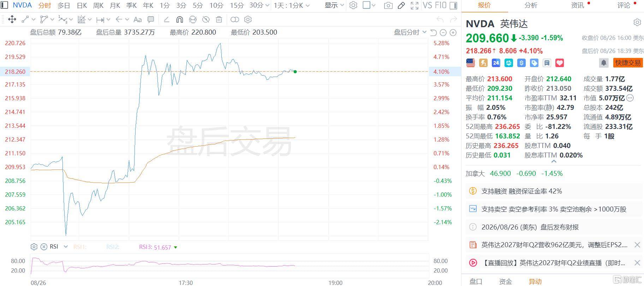Select the 5分 five-minute interval

coord(198,5)
